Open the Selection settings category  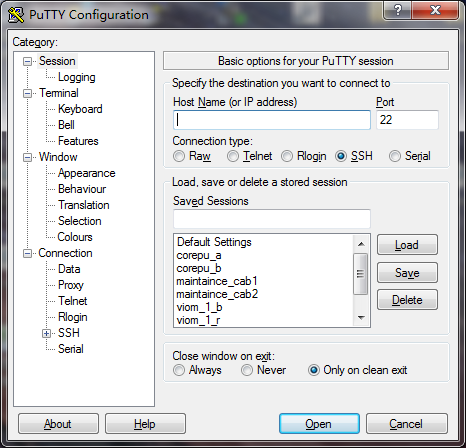[x=80, y=221]
